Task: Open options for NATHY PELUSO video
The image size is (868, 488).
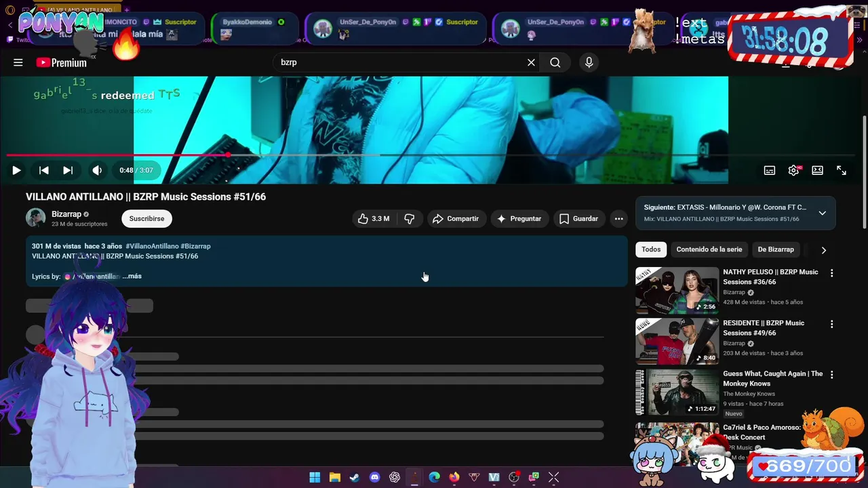Action: [x=831, y=273]
